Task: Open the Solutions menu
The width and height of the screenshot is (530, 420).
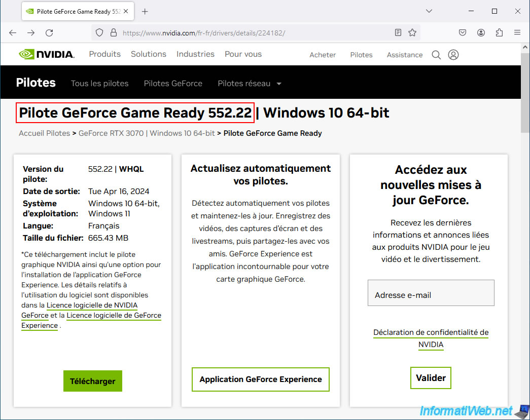Action: [149, 54]
